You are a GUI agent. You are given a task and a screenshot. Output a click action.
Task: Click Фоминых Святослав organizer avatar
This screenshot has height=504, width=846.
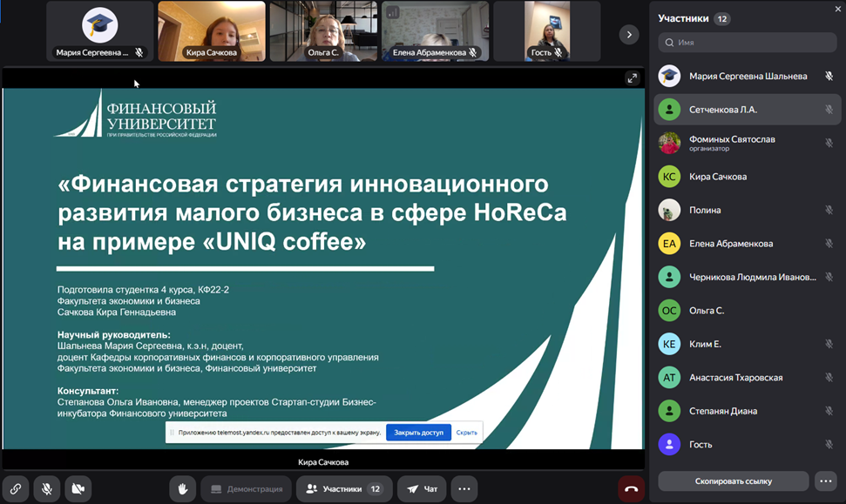coord(669,143)
